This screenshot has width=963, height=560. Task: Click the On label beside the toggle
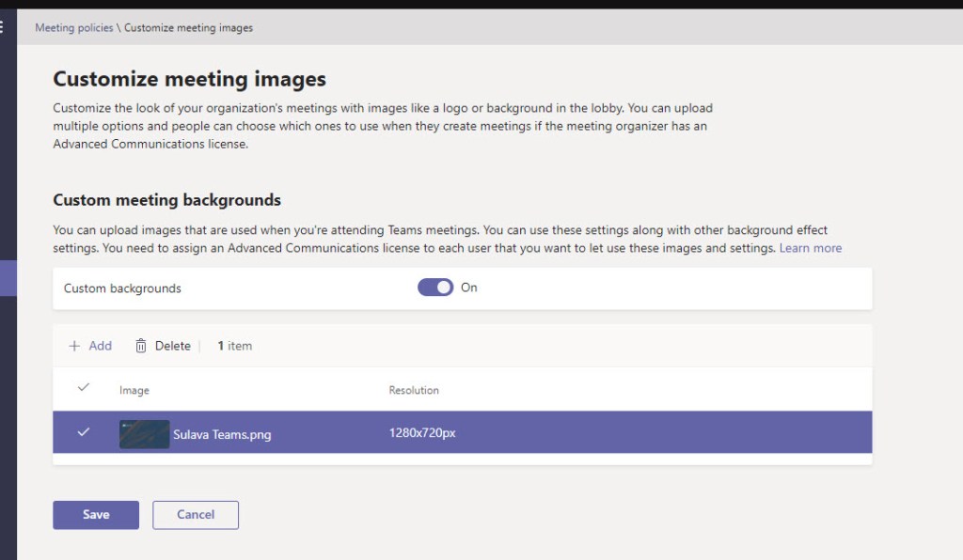pyautogui.click(x=468, y=288)
